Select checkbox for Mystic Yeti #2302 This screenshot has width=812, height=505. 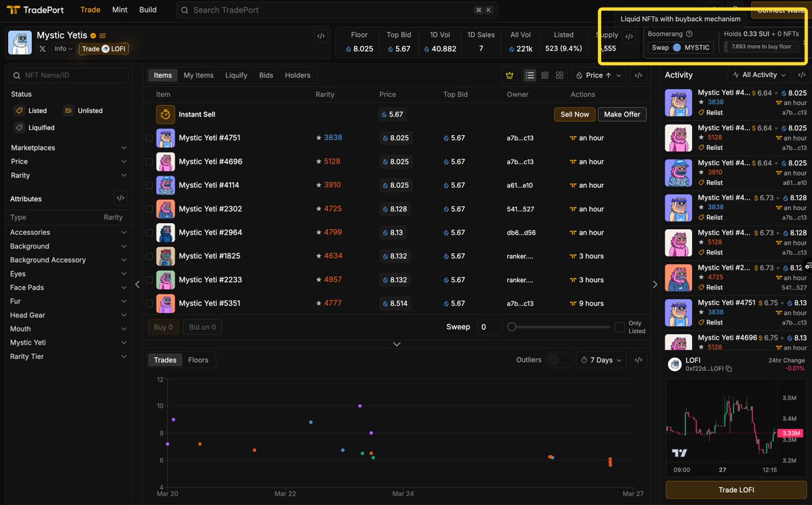pos(149,209)
